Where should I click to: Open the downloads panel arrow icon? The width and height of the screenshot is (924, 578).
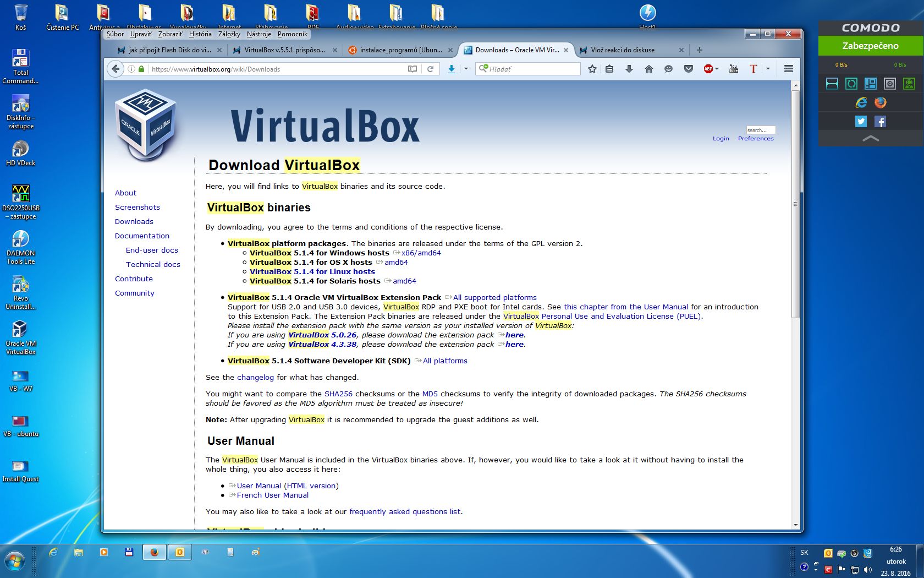click(629, 69)
